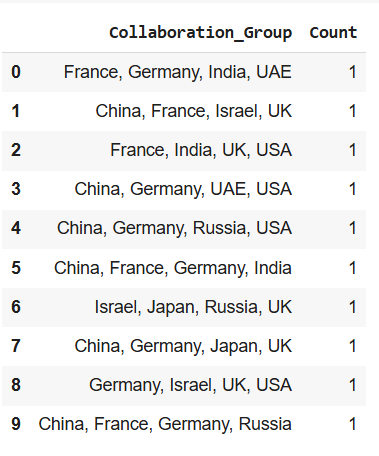This screenshot has width=379, height=456.
Task: Click row index 8
Action: [16, 385]
